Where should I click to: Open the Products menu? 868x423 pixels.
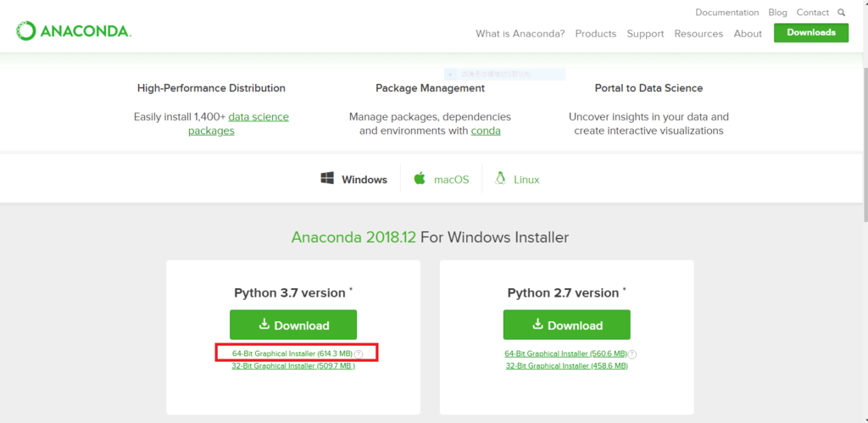click(595, 34)
